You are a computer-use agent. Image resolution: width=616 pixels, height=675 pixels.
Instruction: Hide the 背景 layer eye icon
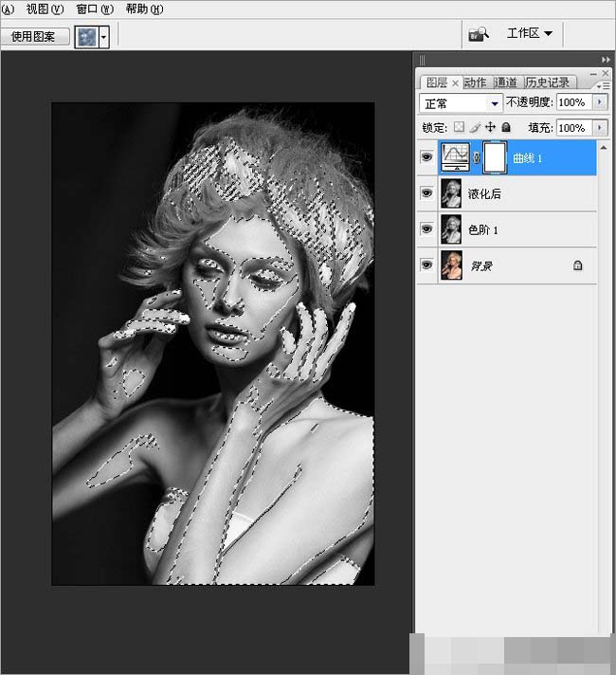(426, 265)
